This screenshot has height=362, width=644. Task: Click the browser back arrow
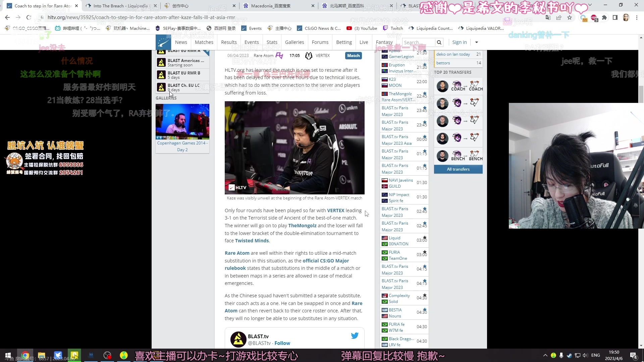(x=7, y=17)
